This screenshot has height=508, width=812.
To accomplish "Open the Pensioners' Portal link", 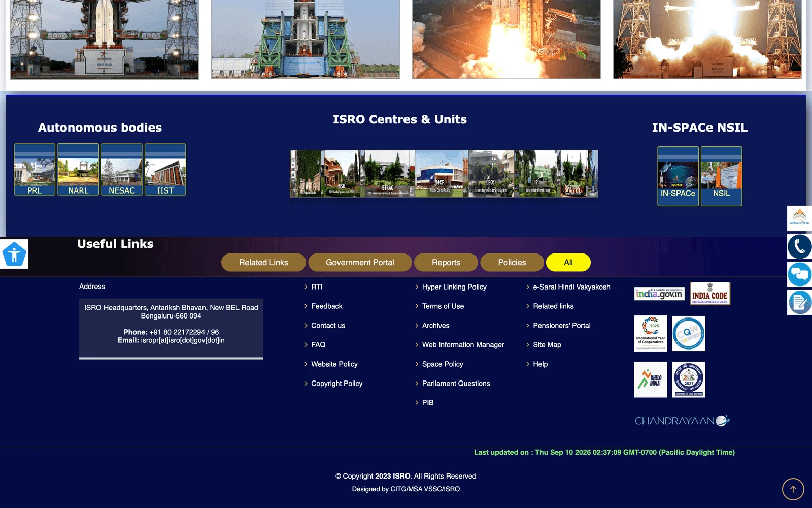I will pyautogui.click(x=562, y=326).
